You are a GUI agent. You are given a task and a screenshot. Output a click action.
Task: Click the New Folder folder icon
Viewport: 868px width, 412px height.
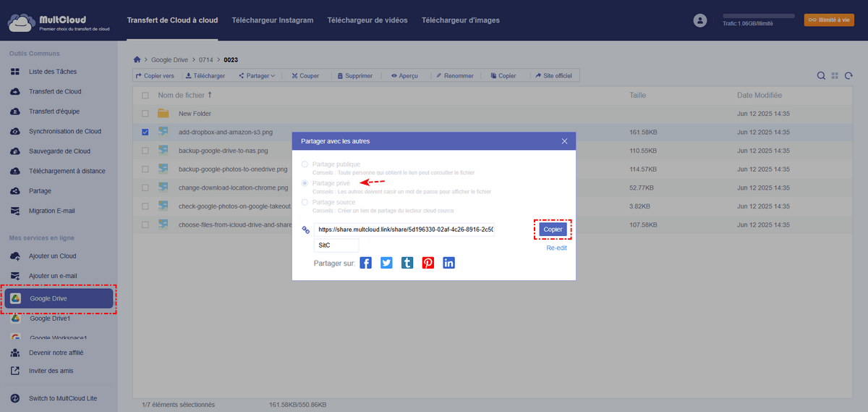pyautogui.click(x=163, y=114)
